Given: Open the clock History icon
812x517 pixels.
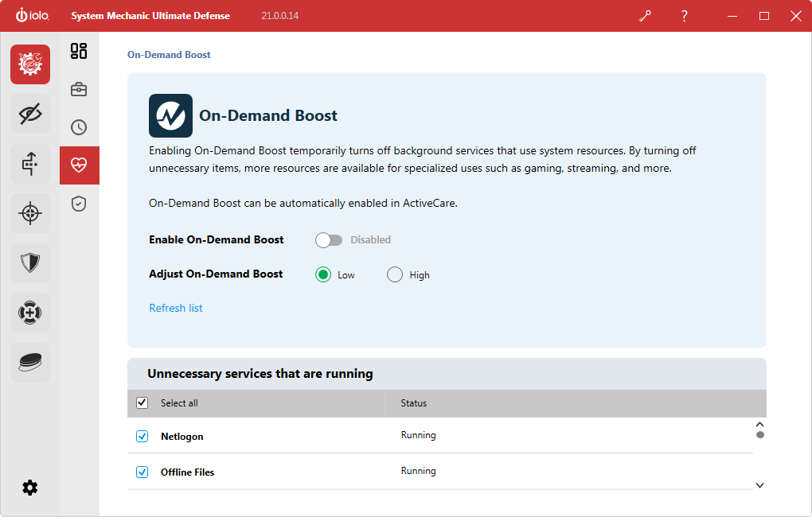Looking at the screenshot, I should 79,127.
